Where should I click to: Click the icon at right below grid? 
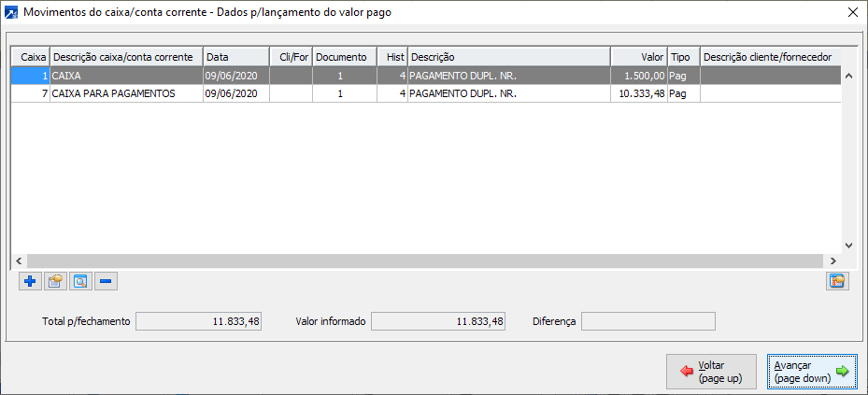[x=838, y=282]
